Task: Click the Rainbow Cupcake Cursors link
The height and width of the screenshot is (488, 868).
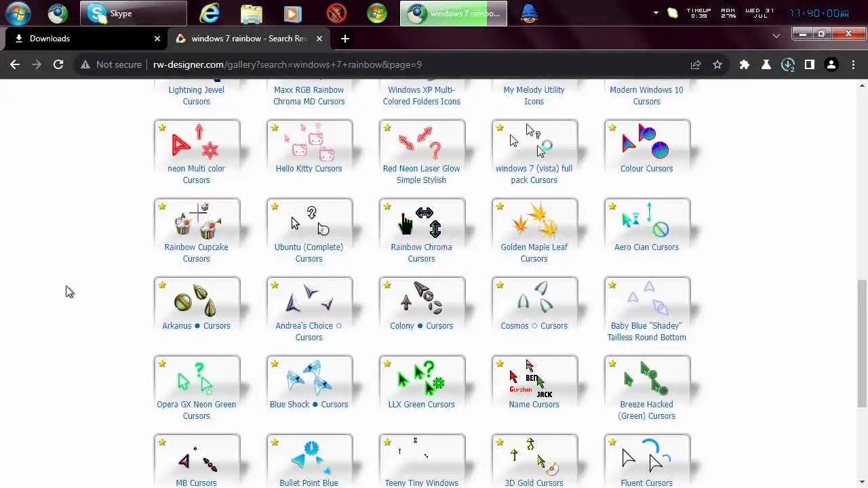Action: [x=196, y=253]
